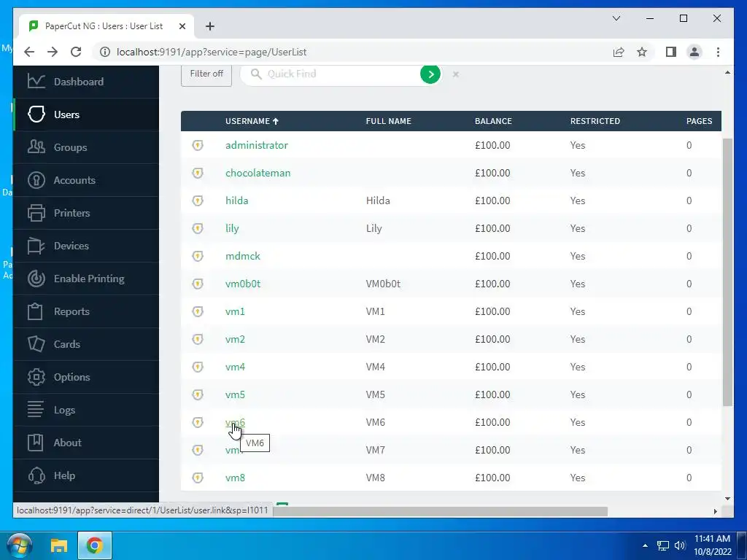
Task: Open the vm8 user link
Action: 235,478
